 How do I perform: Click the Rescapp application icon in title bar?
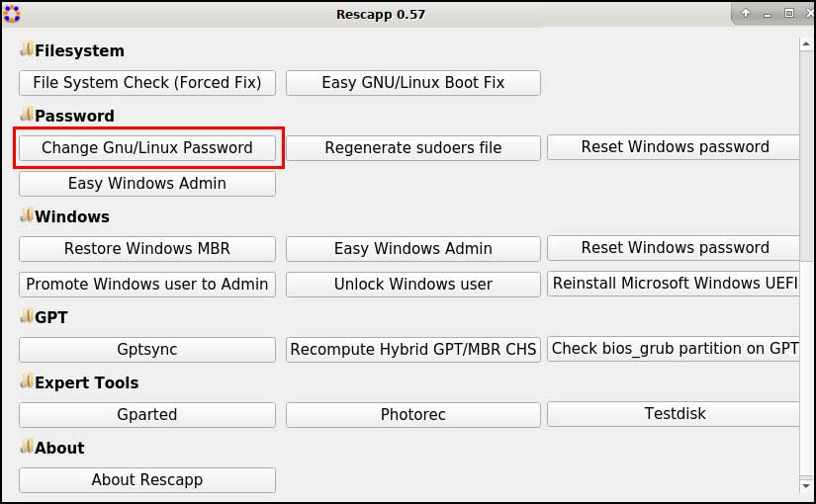(12, 14)
